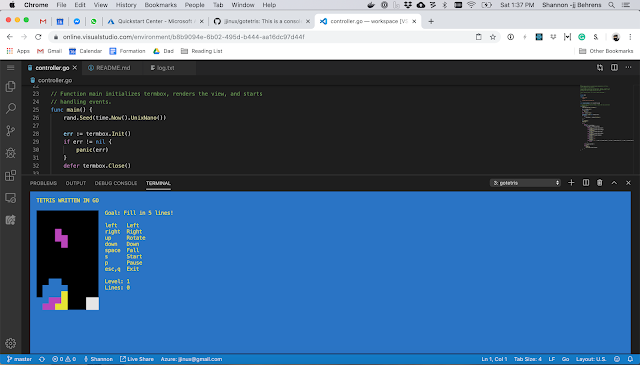Change language mode Go in status bar
640x365 pixels.
565,359
